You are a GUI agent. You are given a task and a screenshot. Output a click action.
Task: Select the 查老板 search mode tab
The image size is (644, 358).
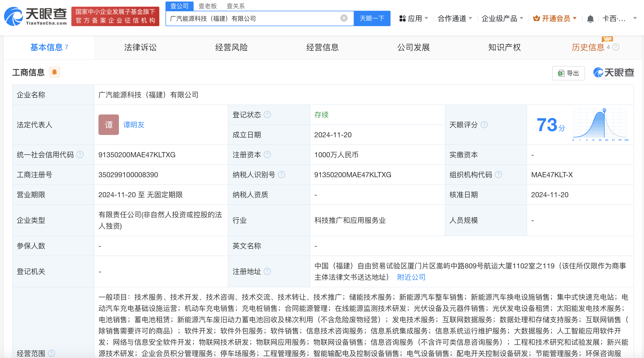click(207, 6)
